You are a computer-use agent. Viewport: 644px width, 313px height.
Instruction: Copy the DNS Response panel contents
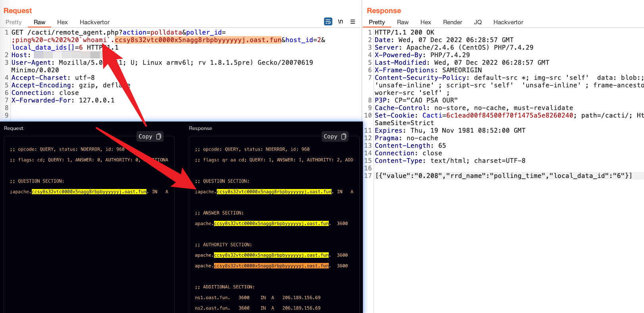335,136
